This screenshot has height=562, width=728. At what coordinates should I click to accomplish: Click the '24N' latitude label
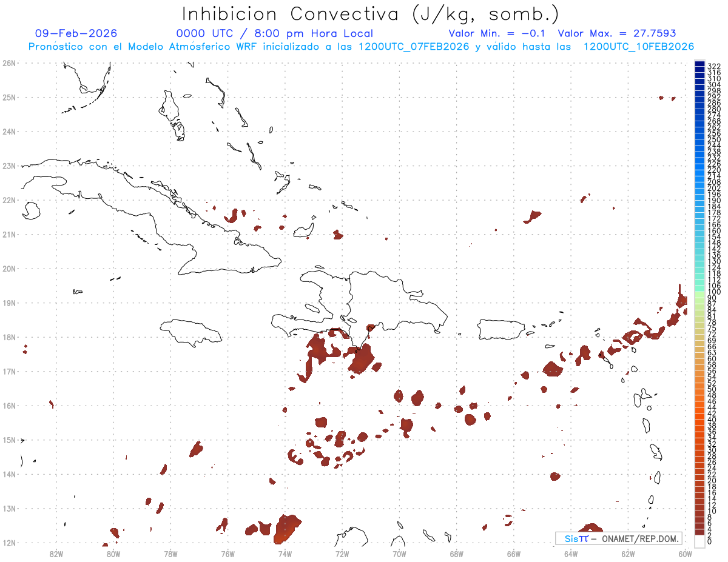pos(8,132)
